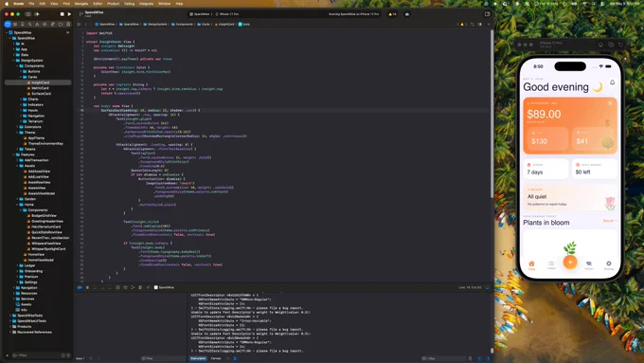Open the Apple menu

click(7, 3)
